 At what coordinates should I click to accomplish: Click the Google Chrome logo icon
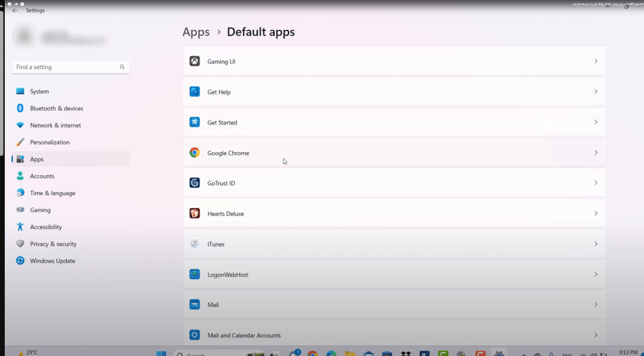195,153
